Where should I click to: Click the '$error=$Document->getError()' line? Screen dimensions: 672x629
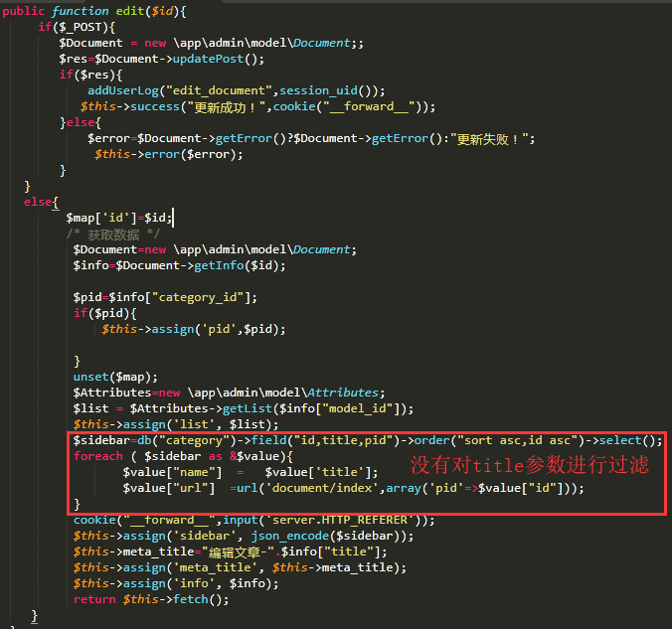tap(311, 139)
